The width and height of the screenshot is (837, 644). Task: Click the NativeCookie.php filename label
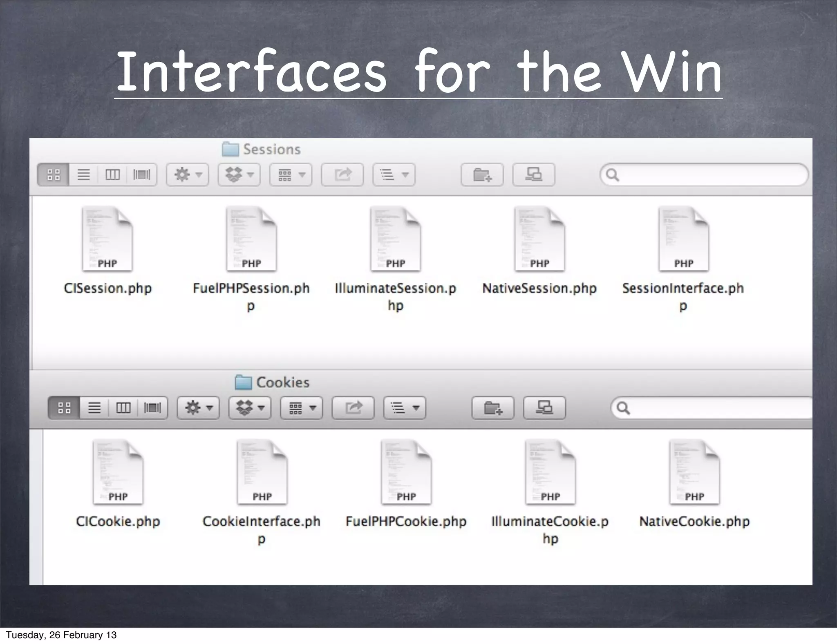[x=694, y=522]
